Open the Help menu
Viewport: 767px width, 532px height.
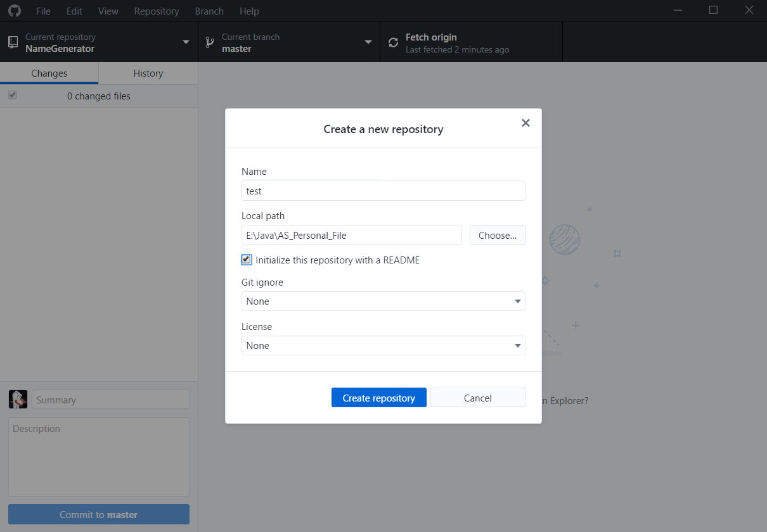click(x=249, y=11)
